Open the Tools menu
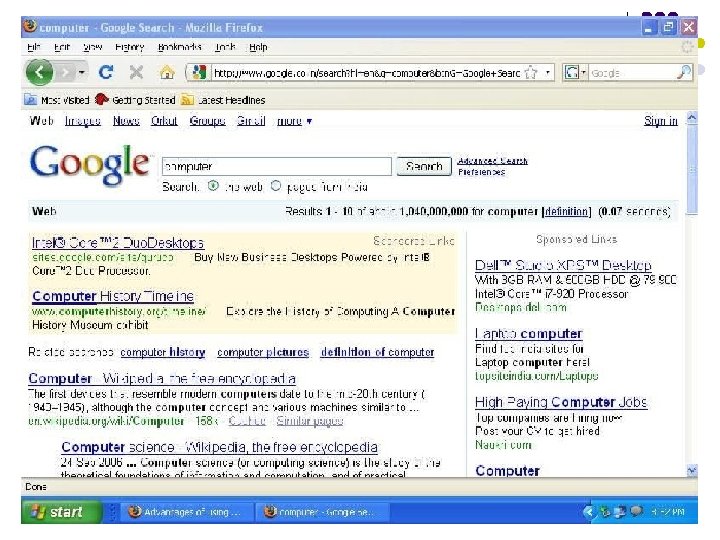The height and width of the screenshot is (540, 720). click(225, 47)
